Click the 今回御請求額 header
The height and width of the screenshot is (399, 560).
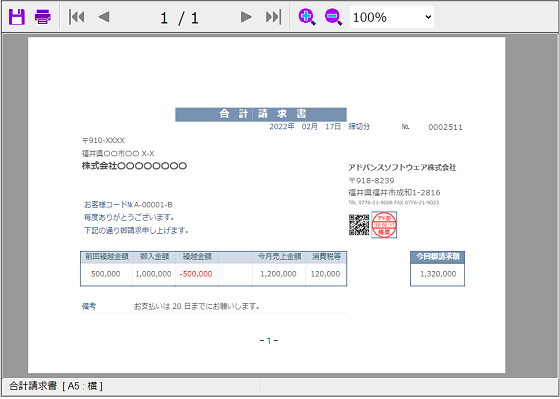438,257
